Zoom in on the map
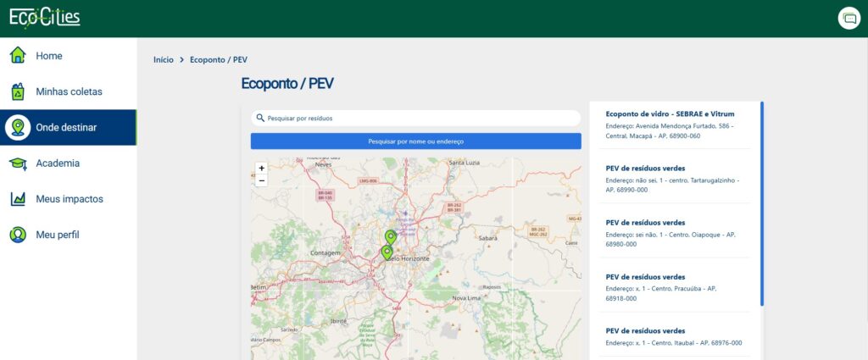Screen dimensions: 868x360 click(261, 168)
